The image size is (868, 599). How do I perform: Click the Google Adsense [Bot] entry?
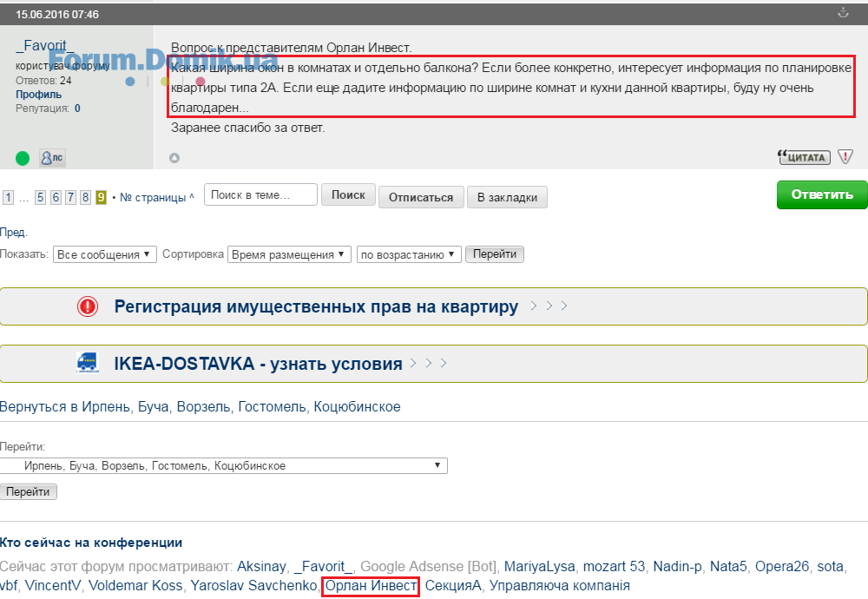tap(428, 567)
